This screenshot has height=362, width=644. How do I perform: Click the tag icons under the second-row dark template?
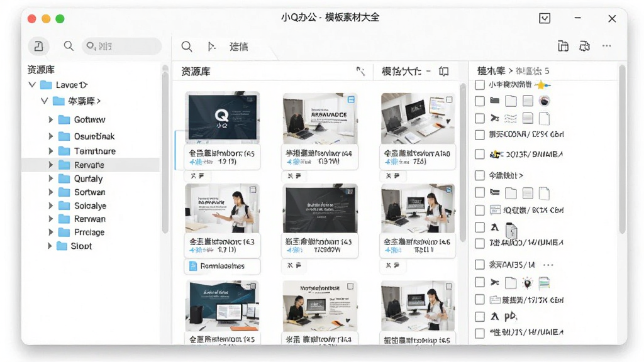point(294,266)
